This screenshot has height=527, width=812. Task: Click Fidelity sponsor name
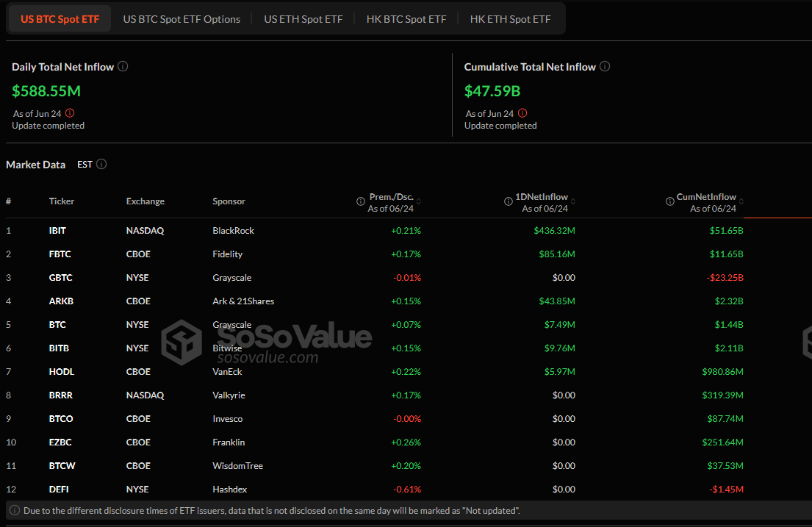point(227,254)
